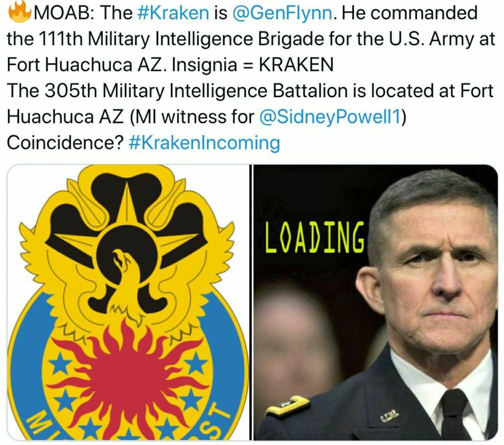
Task: Click the fire emoji before MOAB
Action: 19,12
